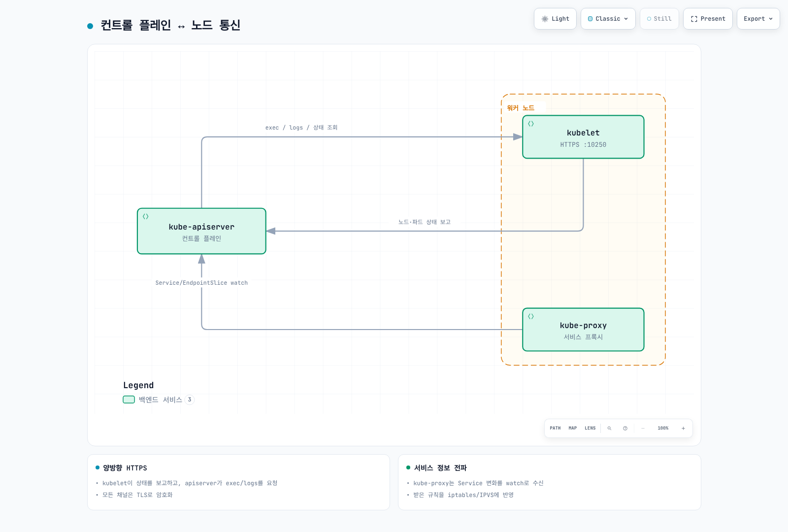The height and width of the screenshot is (532, 788).
Task: Toggle the Light theme button
Action: (x=555, y=19)
